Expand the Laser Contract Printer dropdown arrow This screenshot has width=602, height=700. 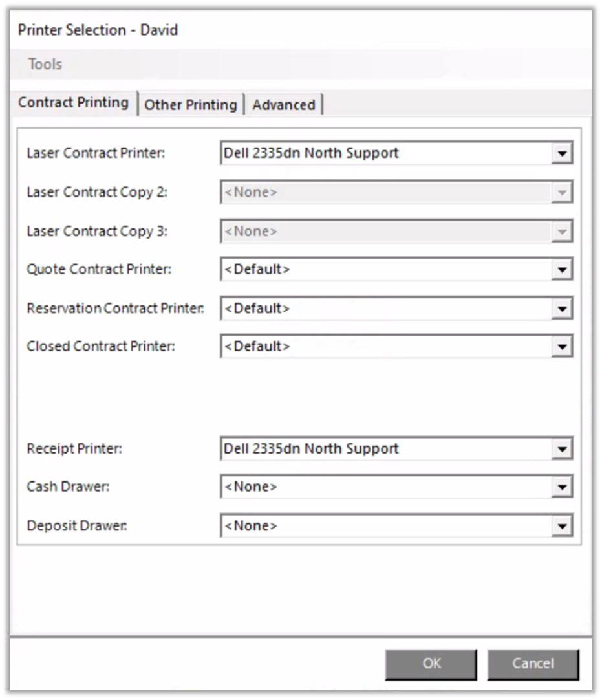tap(562, 154)
